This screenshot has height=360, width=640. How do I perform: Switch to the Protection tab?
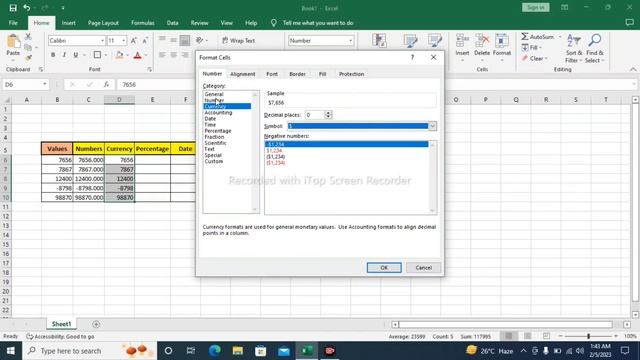351,74
